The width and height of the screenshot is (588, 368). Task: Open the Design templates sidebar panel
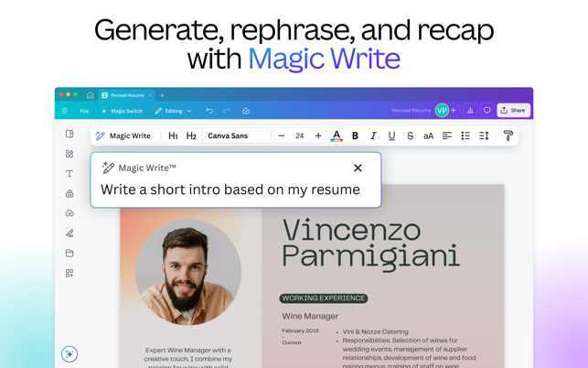(x=69, y=134)
